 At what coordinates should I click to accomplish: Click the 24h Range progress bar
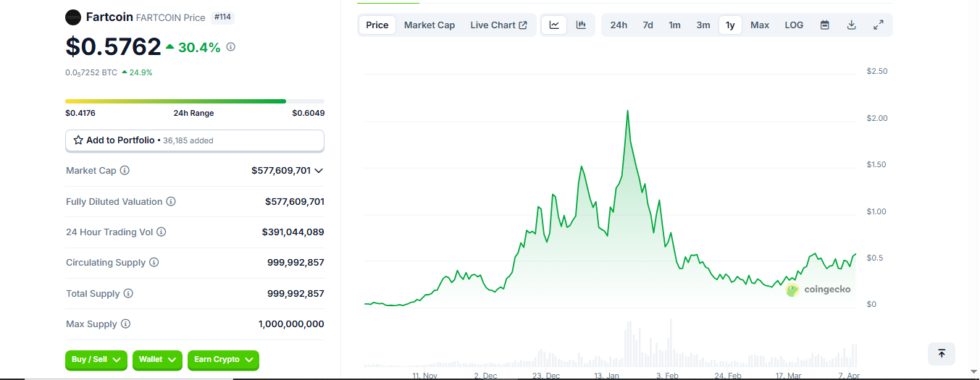click(195, 101)
